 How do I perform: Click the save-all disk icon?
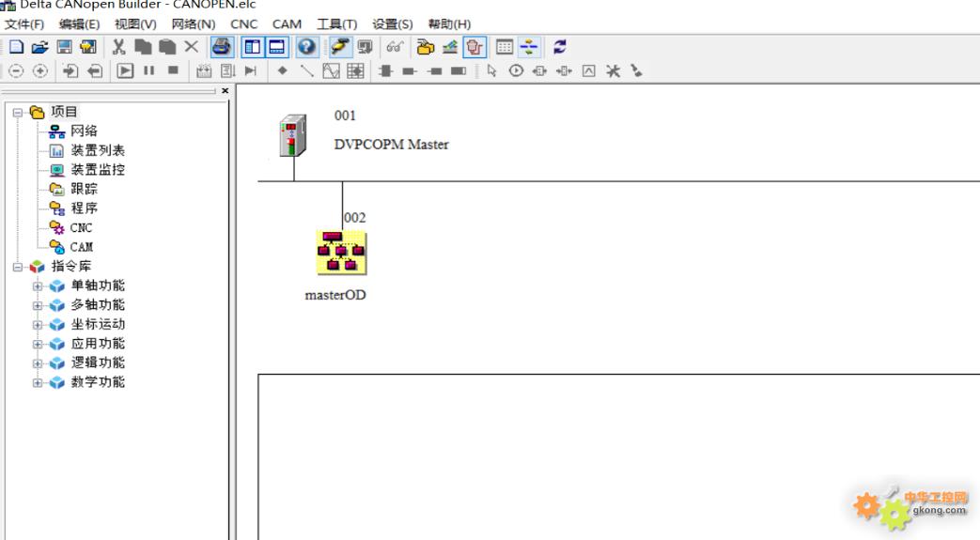(88, 47)
